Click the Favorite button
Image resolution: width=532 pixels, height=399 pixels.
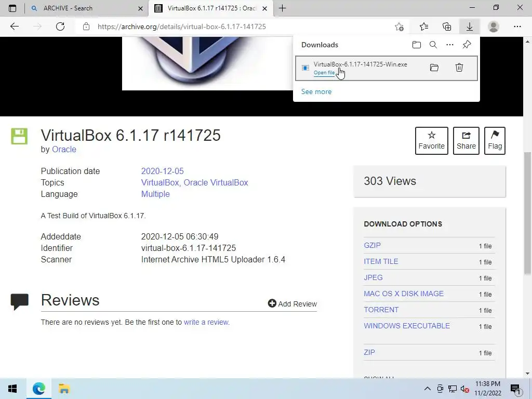[432, 140]
